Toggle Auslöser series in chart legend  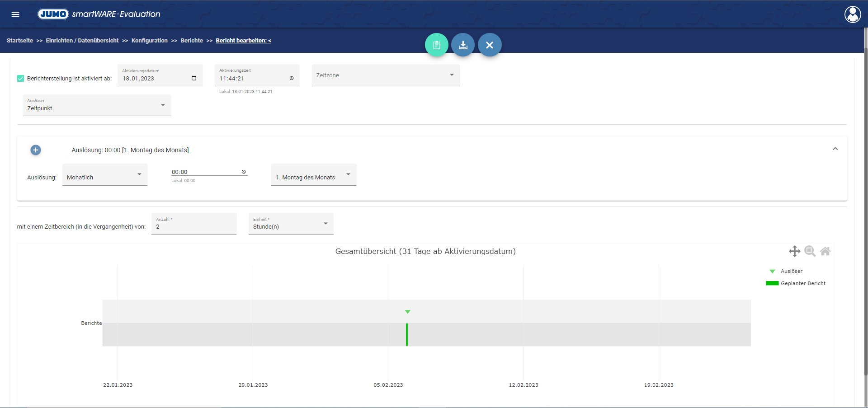pyautogui.click(x=791, y=271)
